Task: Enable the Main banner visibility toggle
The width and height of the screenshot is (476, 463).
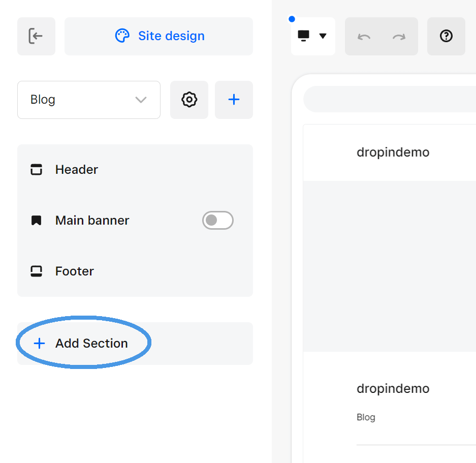Action: [218, 220]
